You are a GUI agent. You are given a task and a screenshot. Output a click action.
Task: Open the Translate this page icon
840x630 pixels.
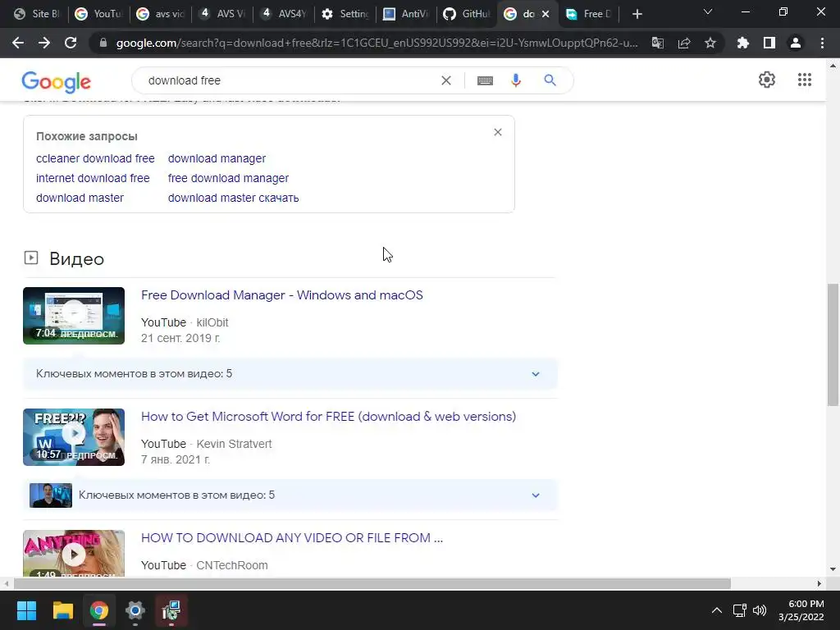tap(657, 43)
